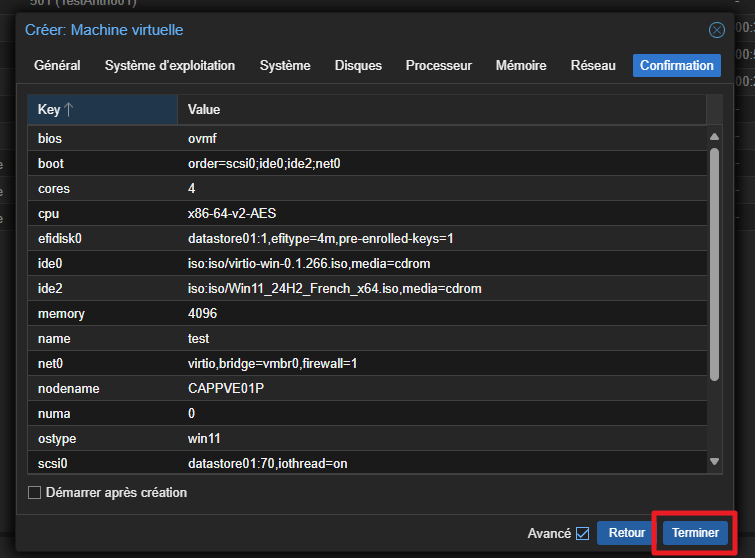Click the Retour button
Image resolution: width=755 pixels, height=558 pixels.
click(626, 533)
